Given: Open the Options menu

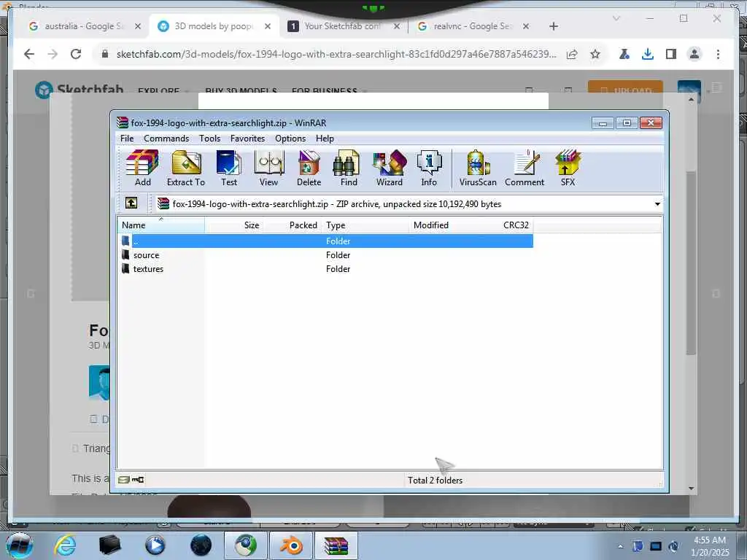Looking at the screenshot, I should tap(290, 139).
